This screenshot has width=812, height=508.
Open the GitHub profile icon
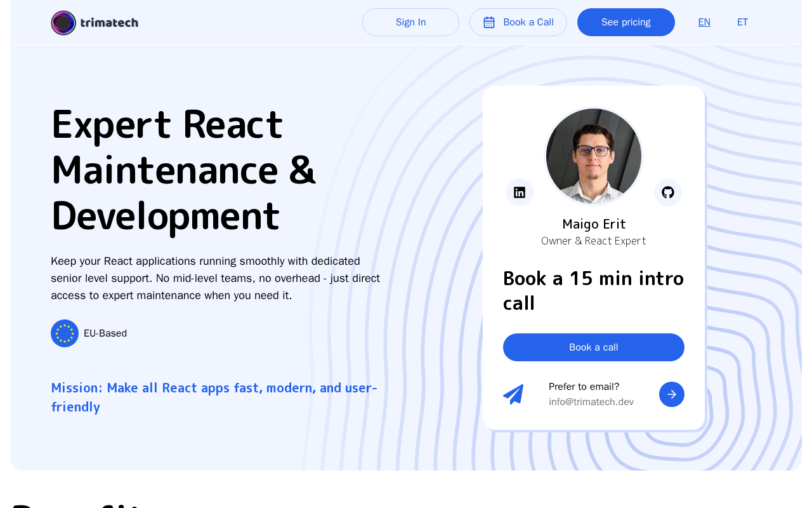coord(668,192)
